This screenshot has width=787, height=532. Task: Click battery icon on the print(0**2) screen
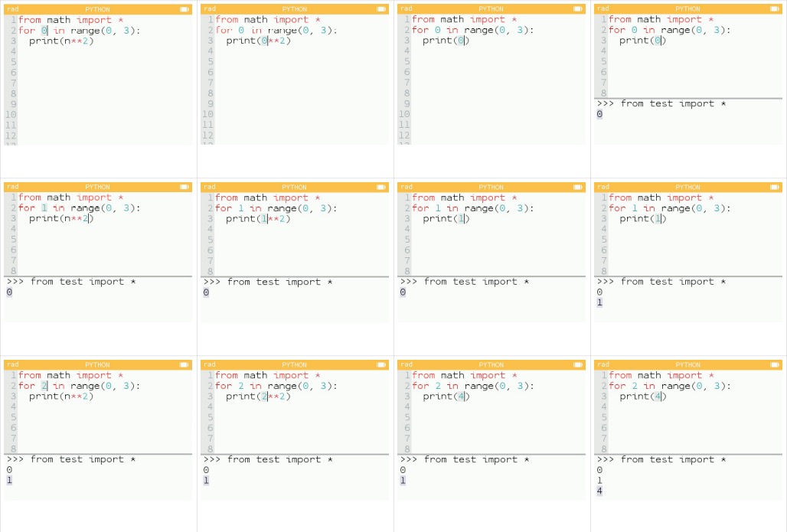381,9
